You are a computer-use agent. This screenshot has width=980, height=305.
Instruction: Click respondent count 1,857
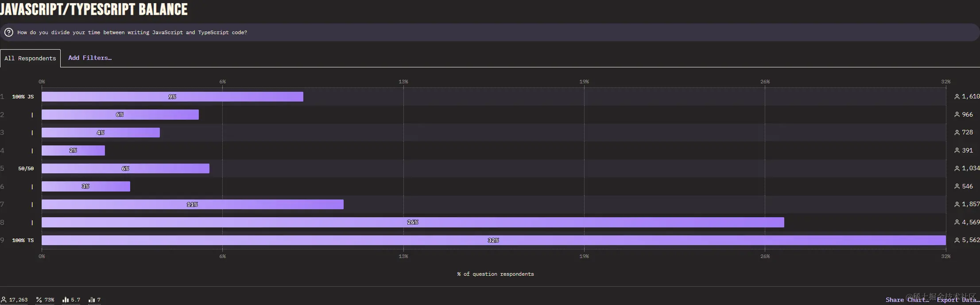tap(971, 204)
